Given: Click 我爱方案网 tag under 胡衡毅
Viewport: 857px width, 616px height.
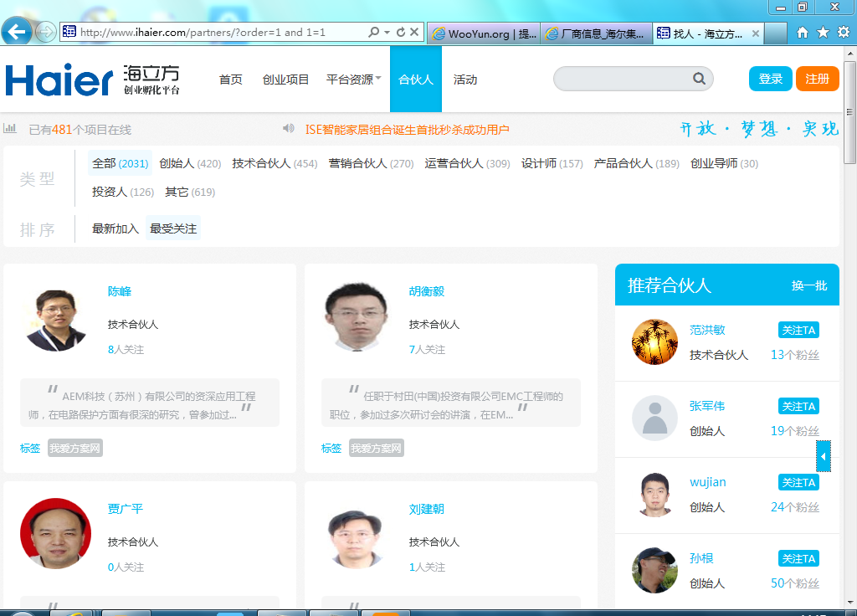Looking at the screenshot, I should (x=377, y=449).
